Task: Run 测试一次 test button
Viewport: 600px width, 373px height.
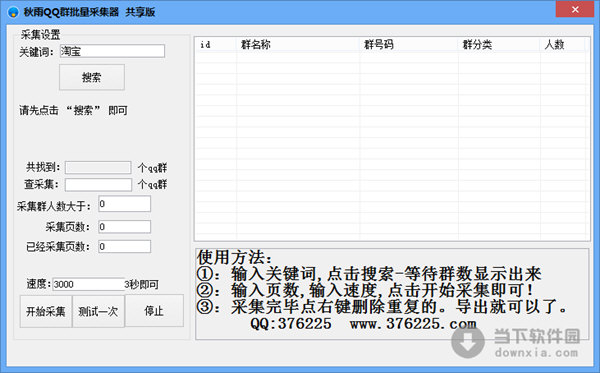Action: [x=98, y=311]
